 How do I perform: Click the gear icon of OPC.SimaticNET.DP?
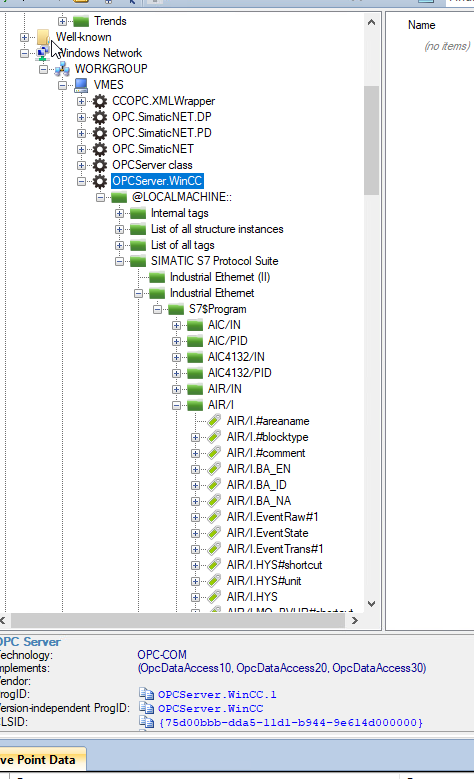tap(100, 117)
